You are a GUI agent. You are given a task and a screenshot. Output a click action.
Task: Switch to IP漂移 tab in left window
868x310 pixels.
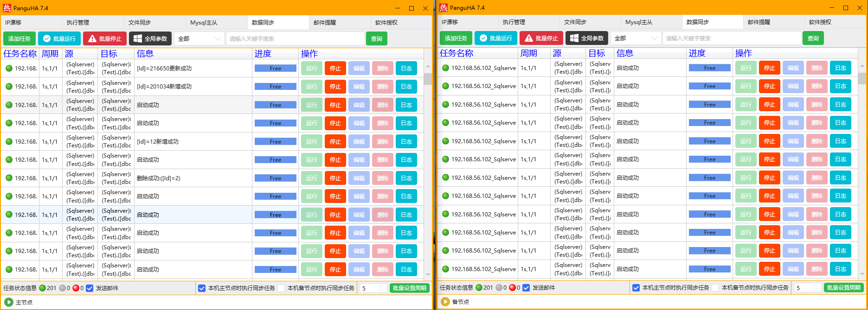point(32,22)
